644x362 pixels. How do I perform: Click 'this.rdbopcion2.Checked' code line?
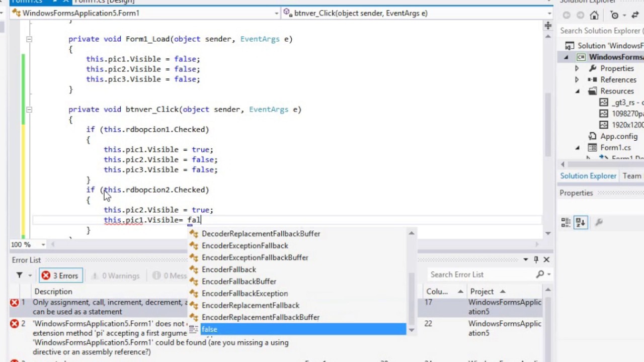(x=147, y=190)
